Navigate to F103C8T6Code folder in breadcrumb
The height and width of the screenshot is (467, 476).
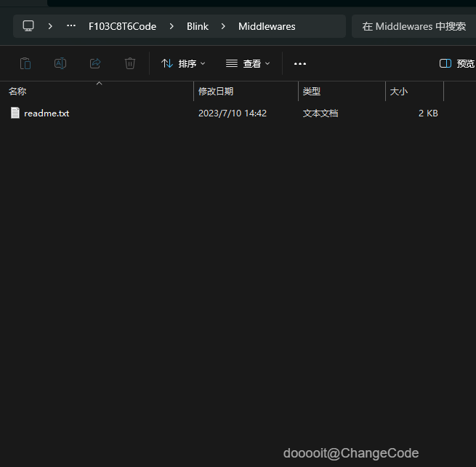click(x=122, y=26)
